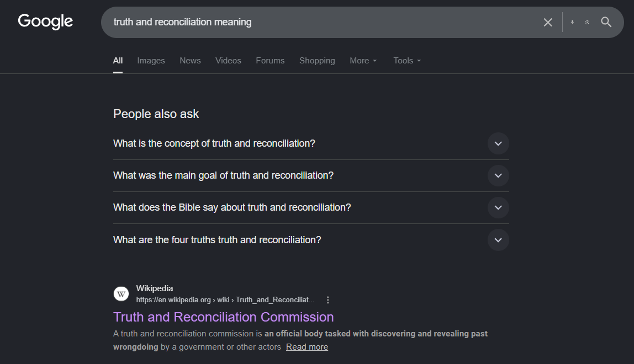Submit search with magnifying glass icon

pos(606,22)
